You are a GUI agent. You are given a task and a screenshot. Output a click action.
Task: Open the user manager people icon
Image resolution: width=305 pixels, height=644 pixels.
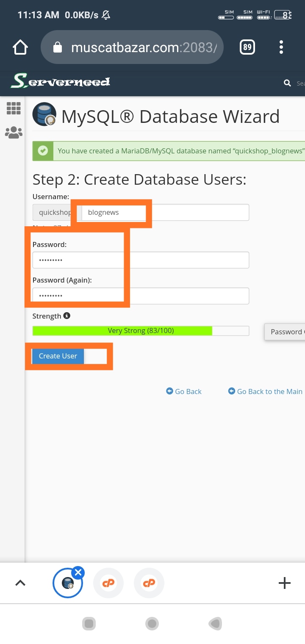click(x=14, y=133)
